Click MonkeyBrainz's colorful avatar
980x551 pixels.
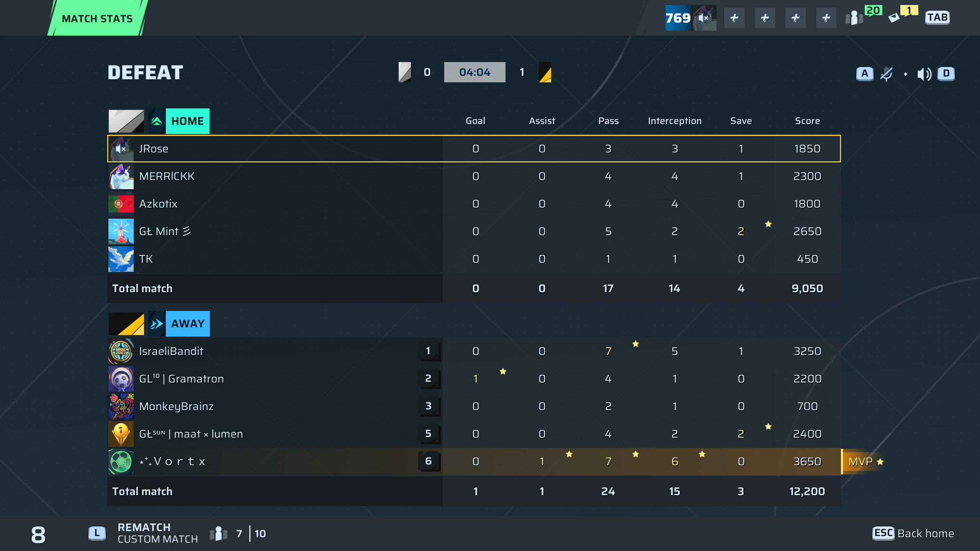[121, 406]
